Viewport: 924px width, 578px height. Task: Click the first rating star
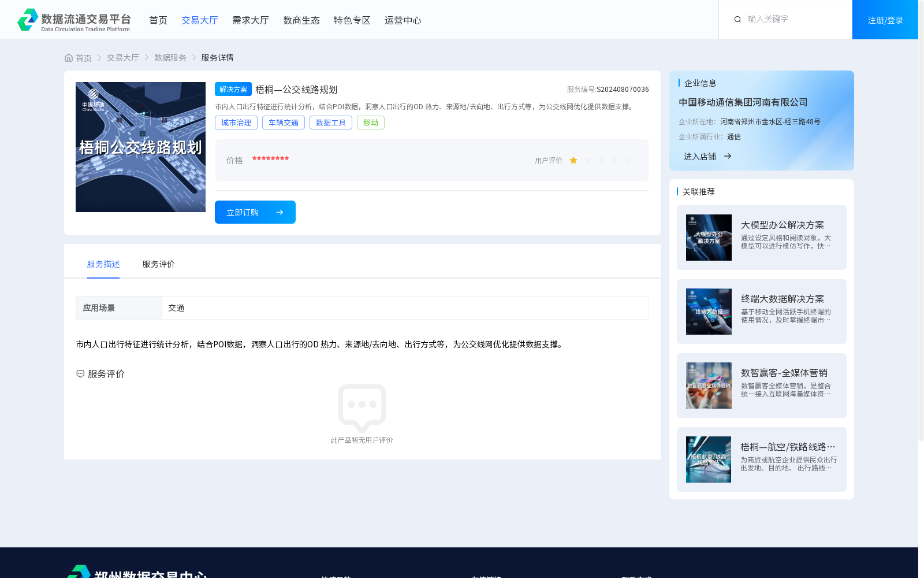coord(573,160)
